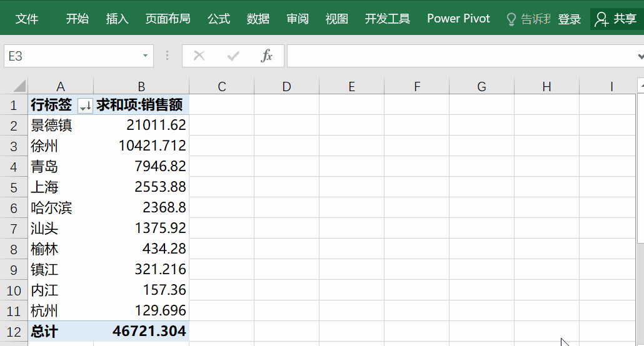Select column F header
Screen dimensions: 644x346
point(417,86)
